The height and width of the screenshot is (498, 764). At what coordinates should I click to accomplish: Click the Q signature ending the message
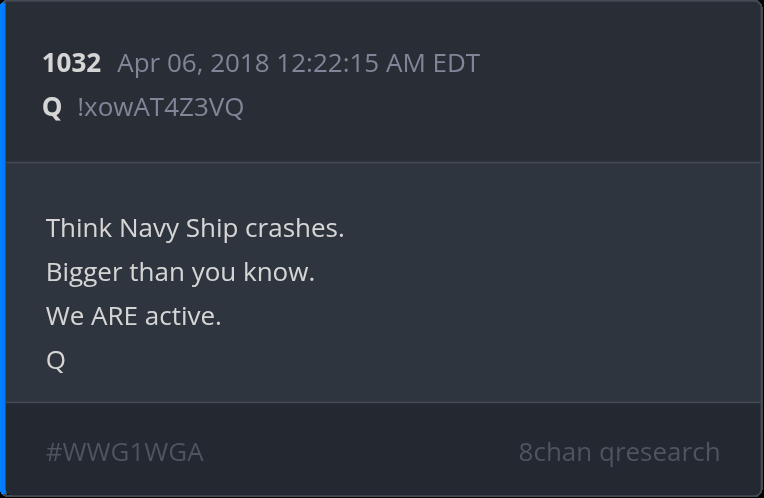(x=55, y=360)
